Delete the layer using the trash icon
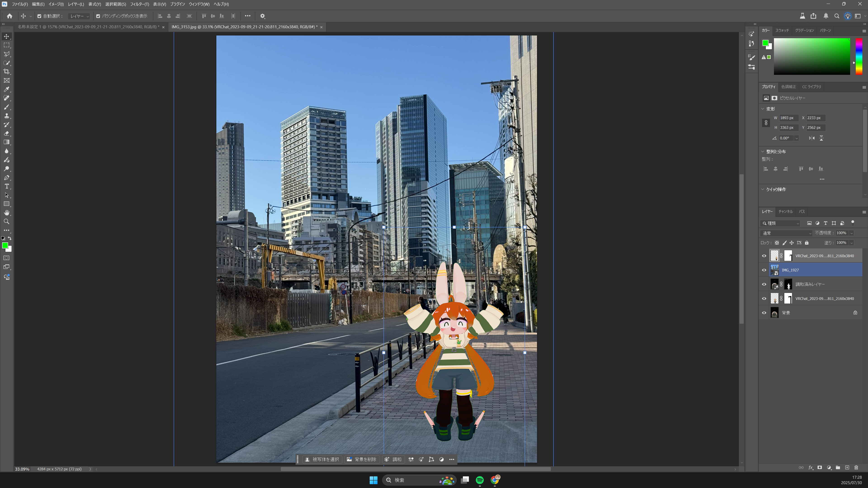868x488 pixels. pos(856,467)
